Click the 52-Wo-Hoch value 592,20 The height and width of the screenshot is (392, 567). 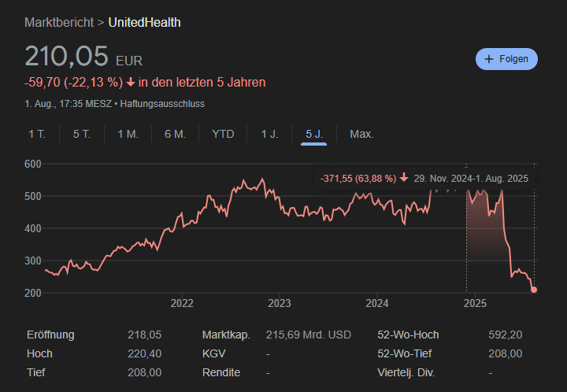pos(505,335)
